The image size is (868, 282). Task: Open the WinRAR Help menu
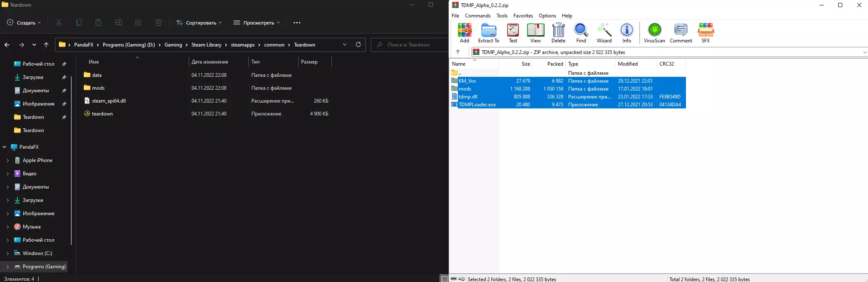[x=567, y=15]
